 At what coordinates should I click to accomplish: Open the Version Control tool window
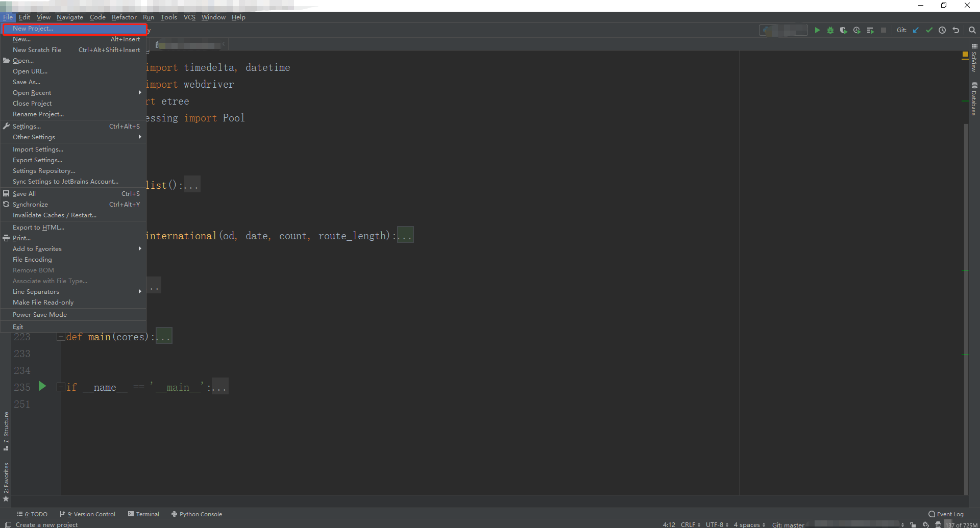[x=88, y=514]
